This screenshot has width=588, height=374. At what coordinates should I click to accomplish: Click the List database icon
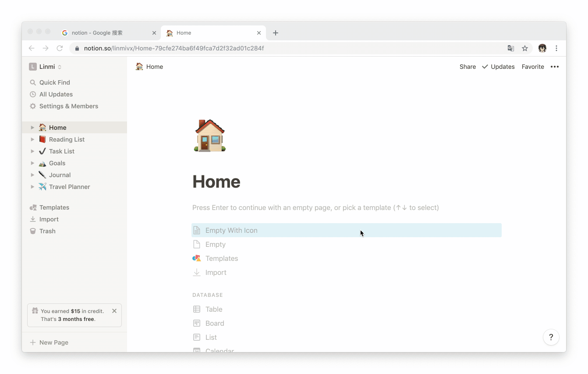pyautogui.click(x=197, y=337)
